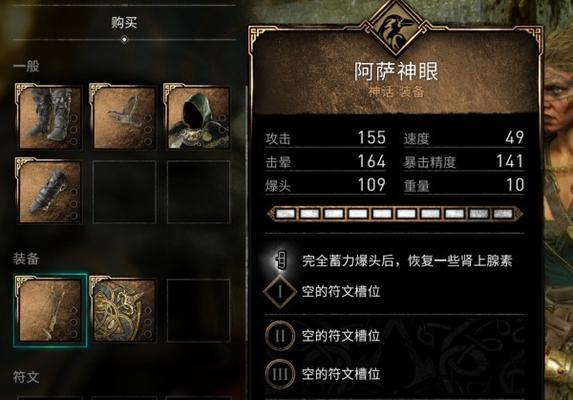Click the perk rune icon beside 完全蓄力爆头后

281,260
